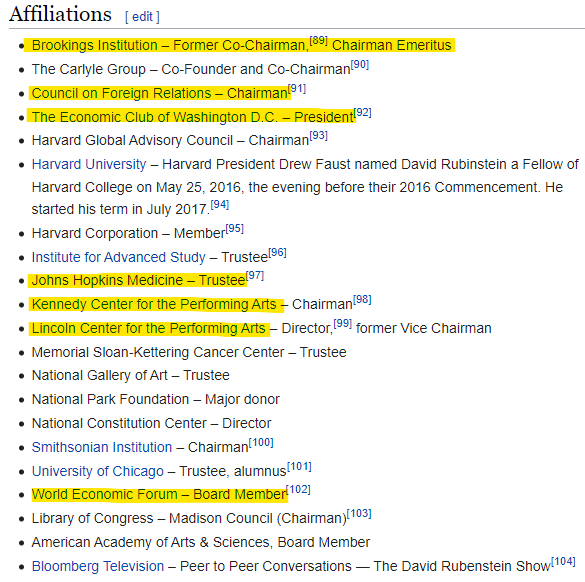
Task: Click the National Gallery of Art – Trustee text
Action: 131,376
